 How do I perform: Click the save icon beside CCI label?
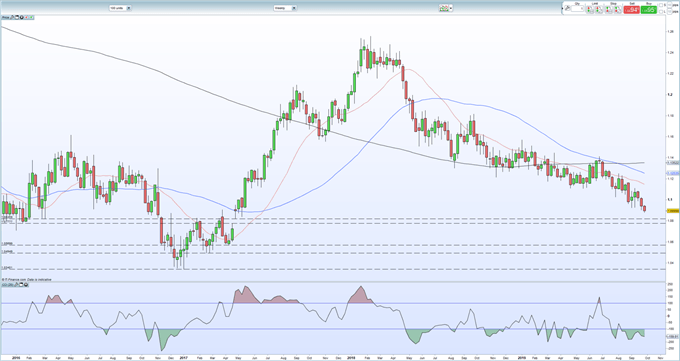[21, 285]
